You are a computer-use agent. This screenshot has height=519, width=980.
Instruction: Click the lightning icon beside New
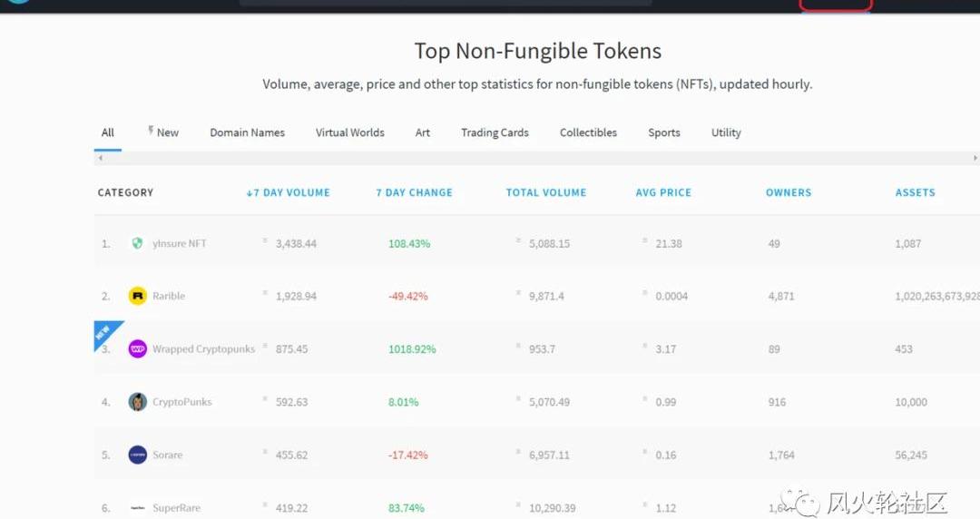(x=151, y=130)
